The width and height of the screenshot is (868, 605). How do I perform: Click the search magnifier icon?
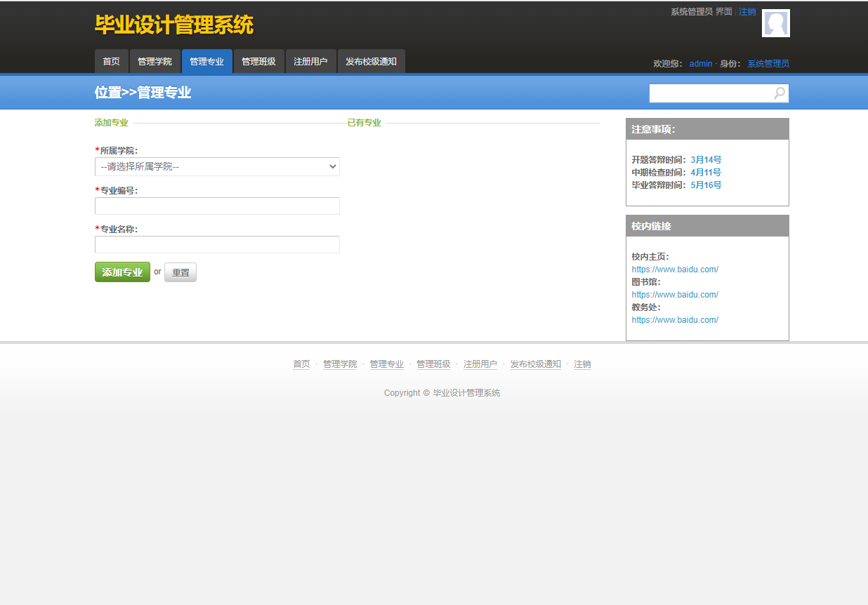pyautogui.click(x=778, y=93)
